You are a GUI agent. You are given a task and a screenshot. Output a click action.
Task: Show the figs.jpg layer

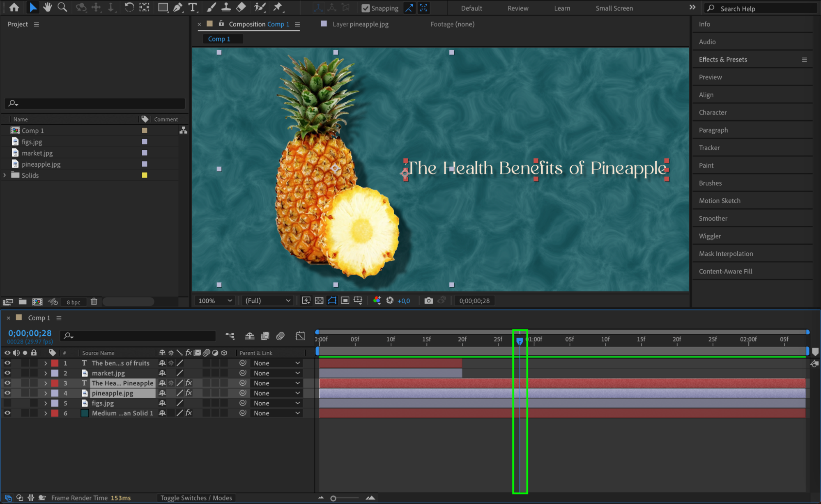pyautogui.click(x=7, y=403)
